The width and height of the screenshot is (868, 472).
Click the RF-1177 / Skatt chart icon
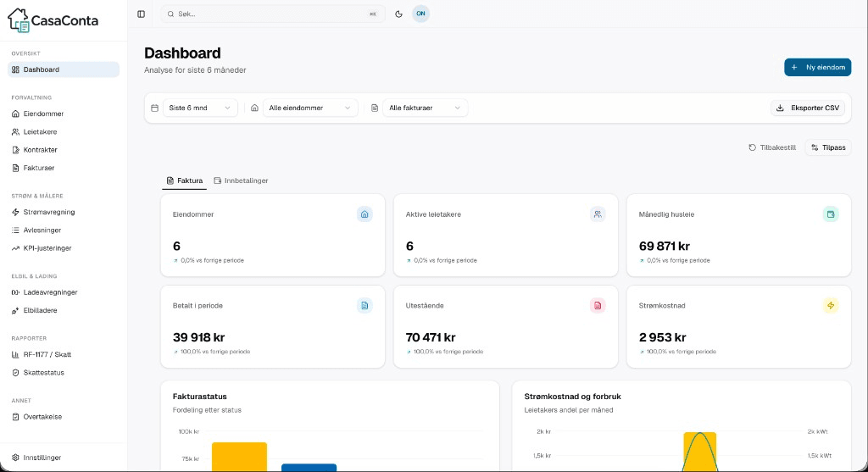tap(15, 355)
